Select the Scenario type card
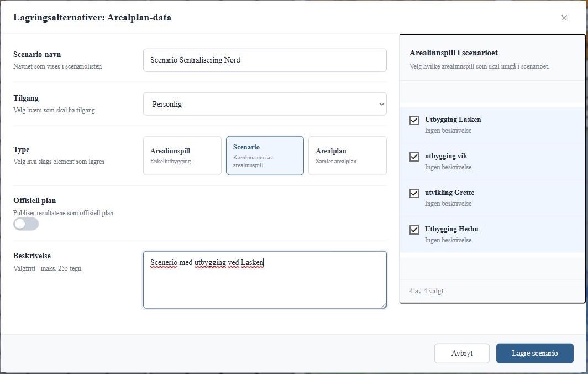Screen dimensions: 588x374 265,155
